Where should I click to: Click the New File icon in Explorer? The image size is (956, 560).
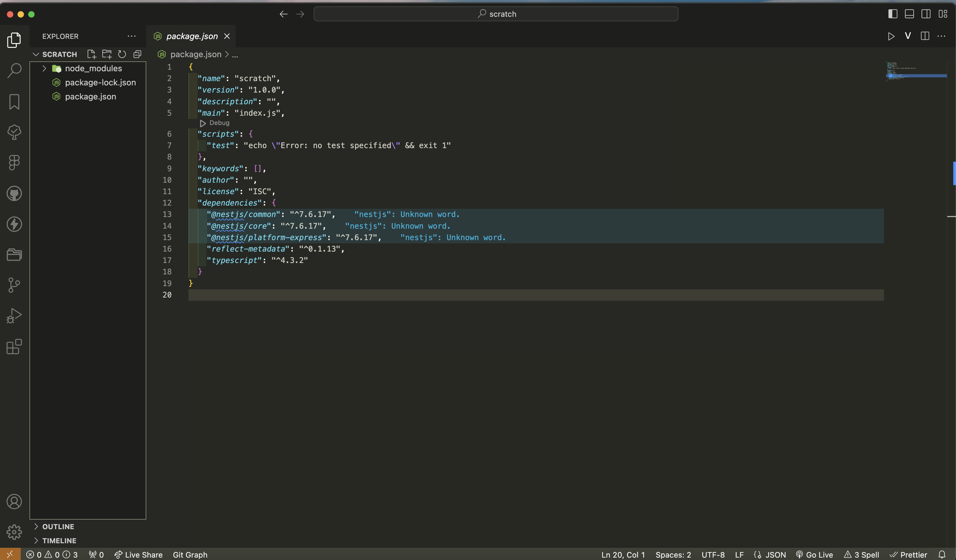click(91, 54)
